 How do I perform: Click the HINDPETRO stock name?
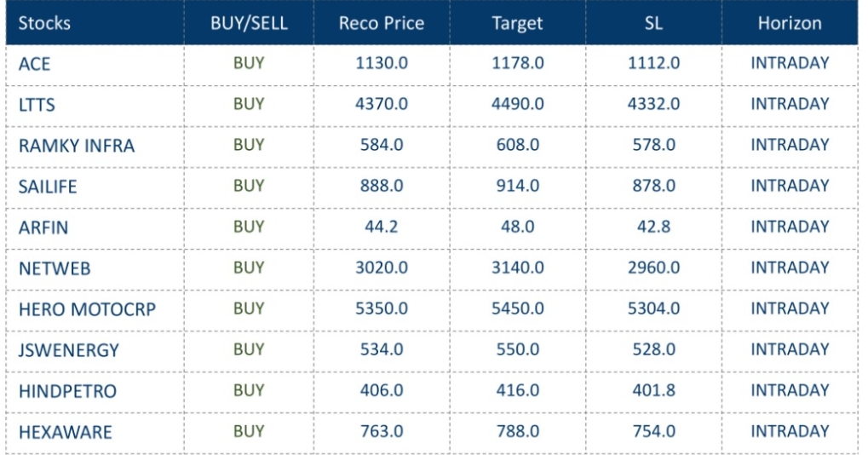(x=67, y=391)
